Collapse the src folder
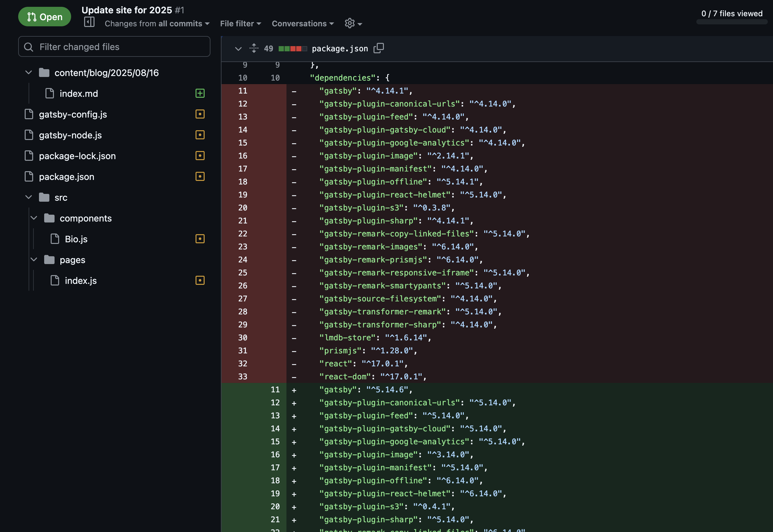 pos(29,197)
